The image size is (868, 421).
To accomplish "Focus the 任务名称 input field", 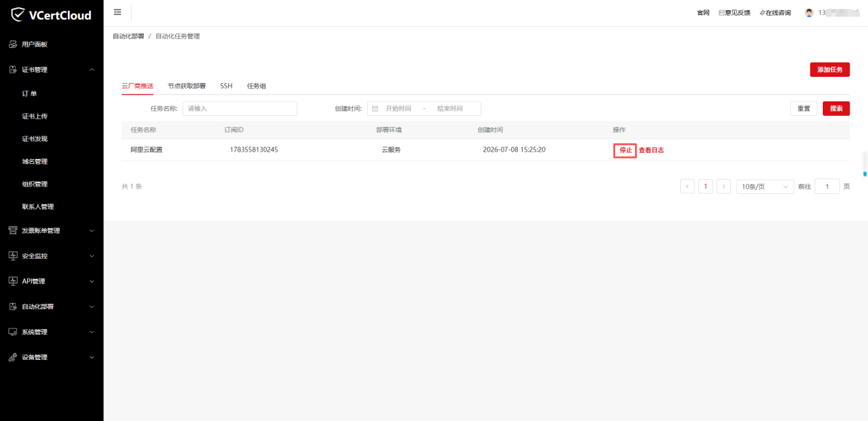I will [x=240, y=108].
